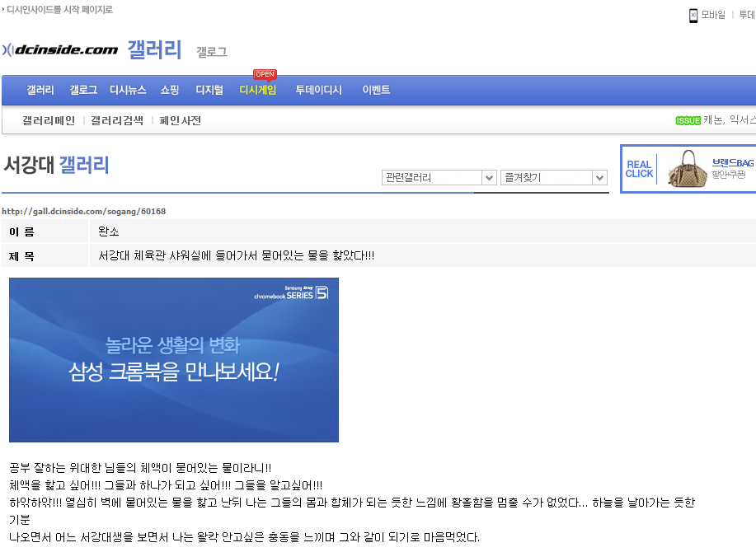Click author name 완소

click(x=109, y=232)
